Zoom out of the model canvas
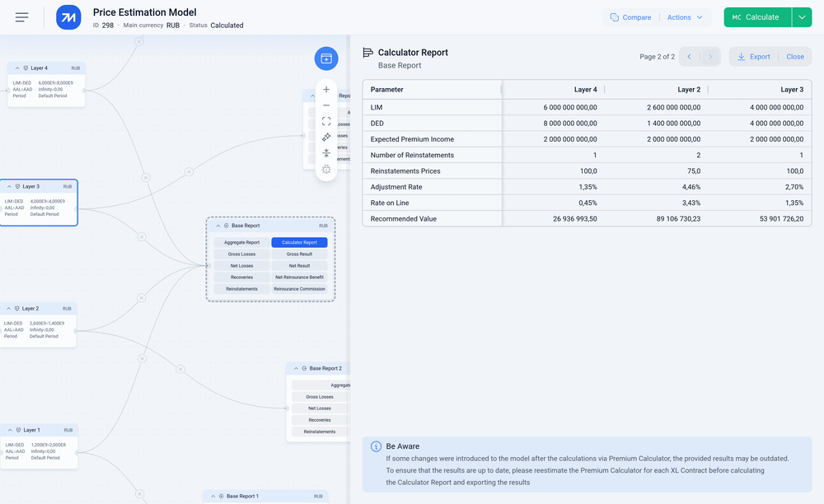The image size is (824, 504). (326, 105)
